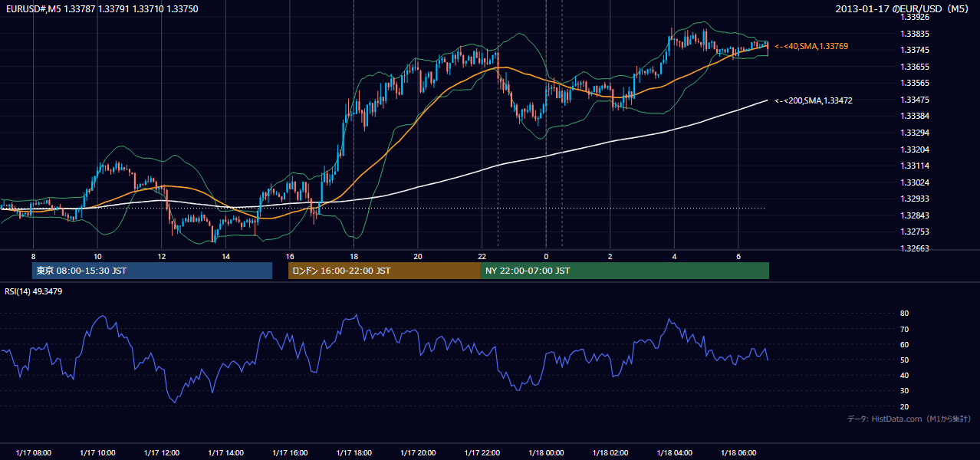Screen dimensions: 980x460
Task: Select the 40 SMA label 1.33769
Action: [x=811, y=46]
